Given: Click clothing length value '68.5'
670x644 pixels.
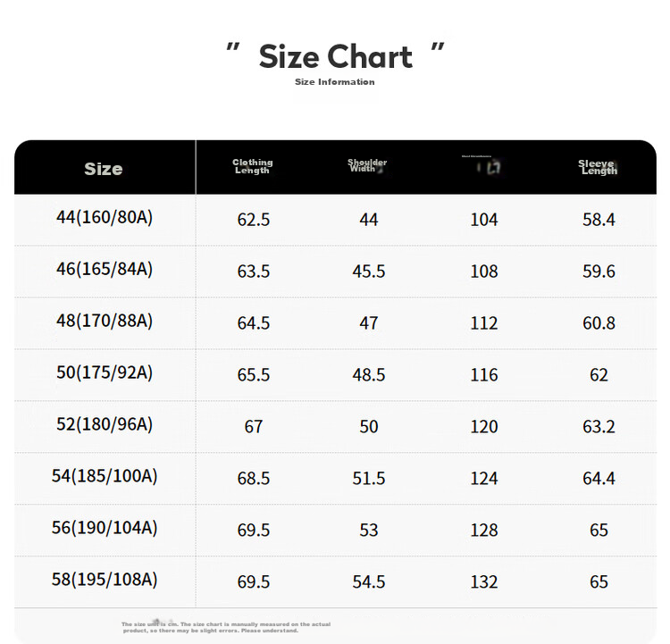Looking at the screenshot, I should (x=254, y=478).
